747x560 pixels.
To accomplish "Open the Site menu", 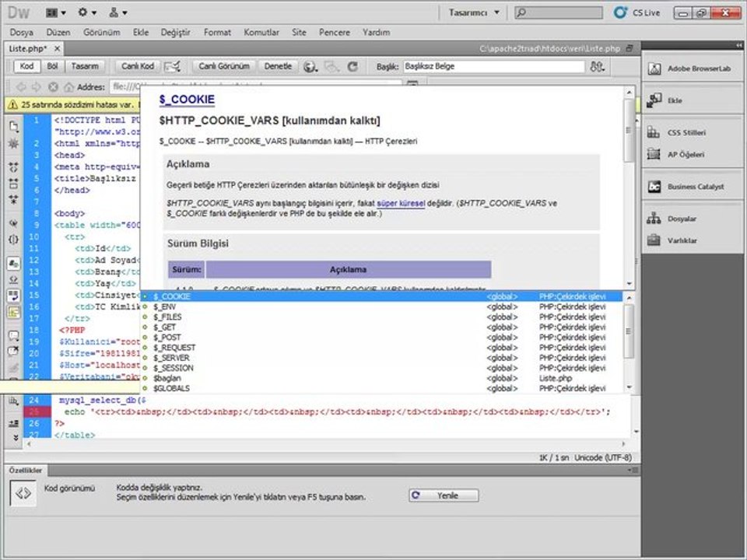I will 299,33.
